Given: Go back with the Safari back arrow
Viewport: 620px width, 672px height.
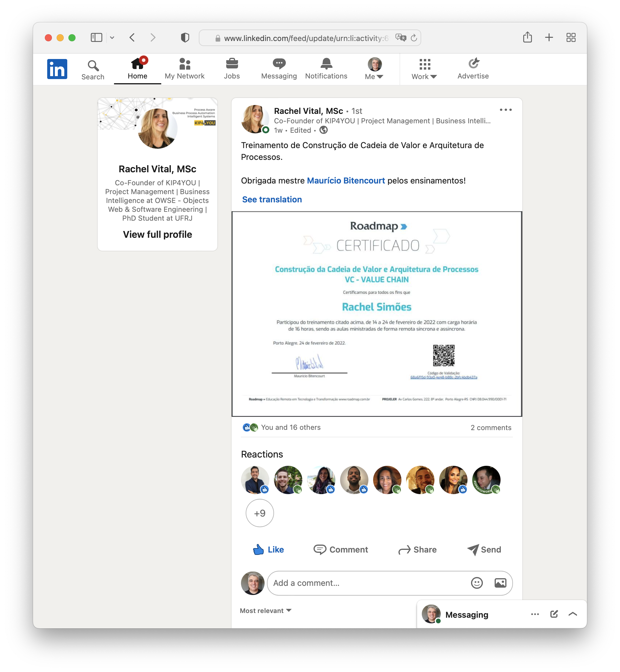Looking at the screenshot, I should tap(132, 37).
